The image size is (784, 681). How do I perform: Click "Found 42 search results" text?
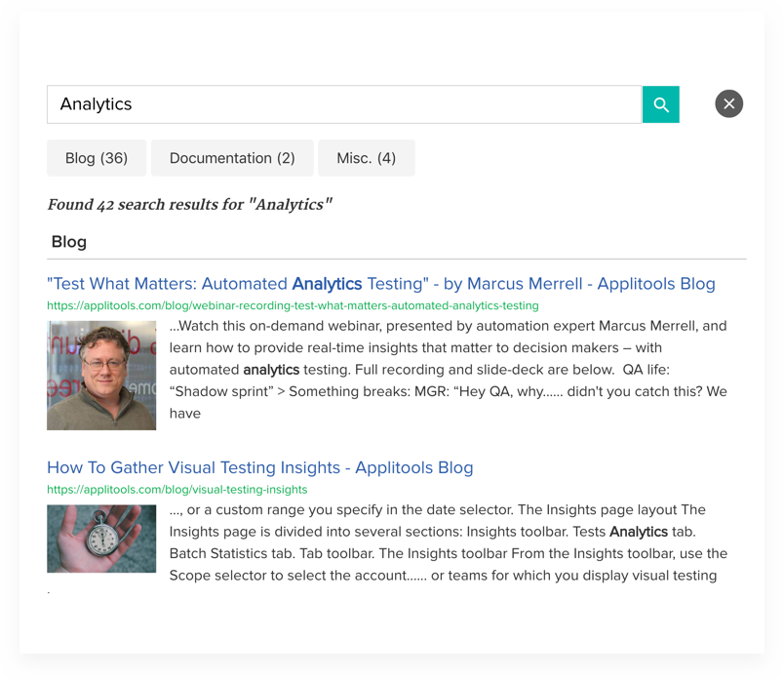tap(189, 204)
